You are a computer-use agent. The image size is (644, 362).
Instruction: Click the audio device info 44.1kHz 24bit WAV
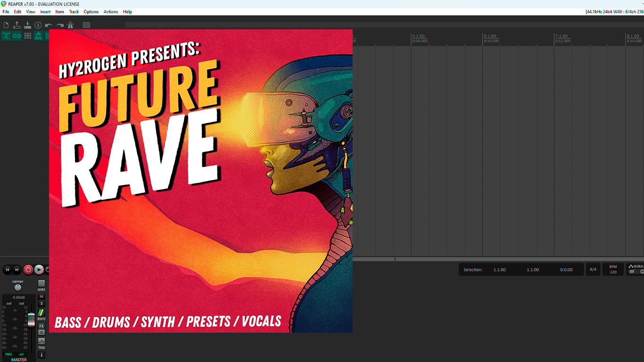point(614,12)
